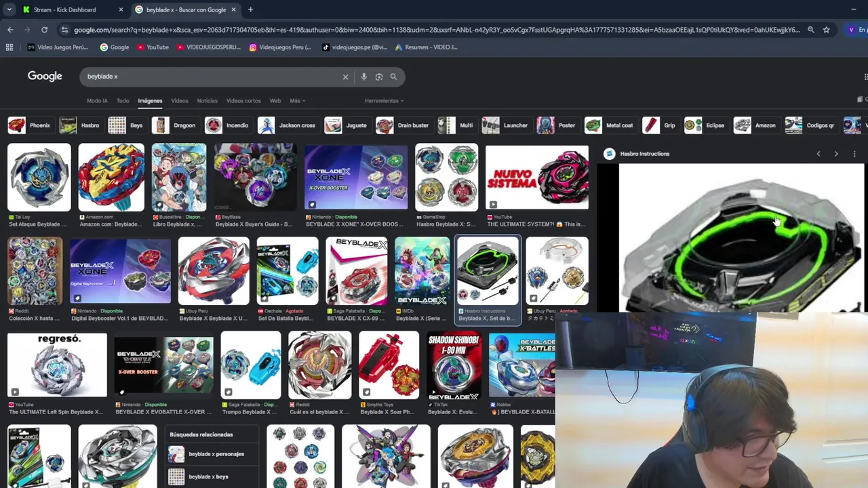Start voice search with microphone icon
This screenshot has width=868, height=488.
[x=363, y=77]
